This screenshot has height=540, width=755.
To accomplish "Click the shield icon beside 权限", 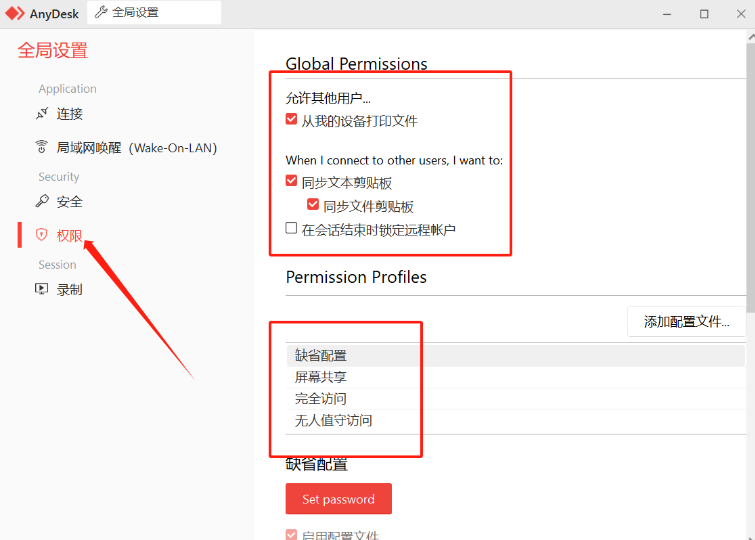I will pos(42,235).
